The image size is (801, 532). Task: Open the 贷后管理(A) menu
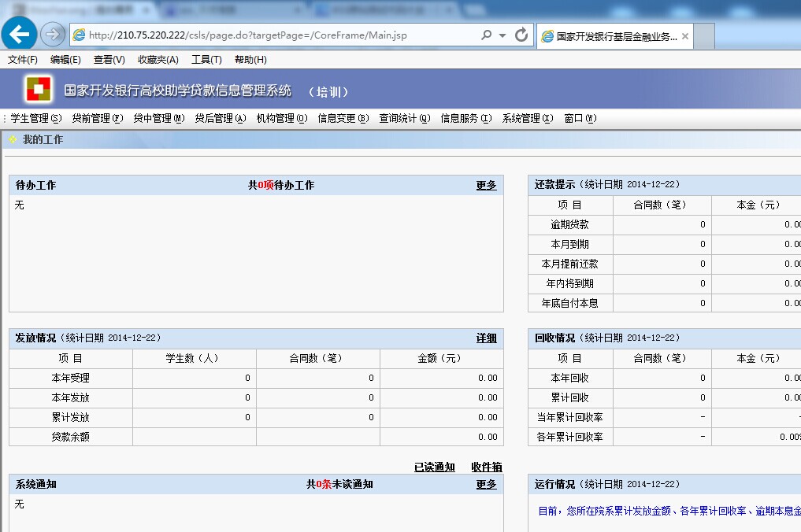pos(221,119)
